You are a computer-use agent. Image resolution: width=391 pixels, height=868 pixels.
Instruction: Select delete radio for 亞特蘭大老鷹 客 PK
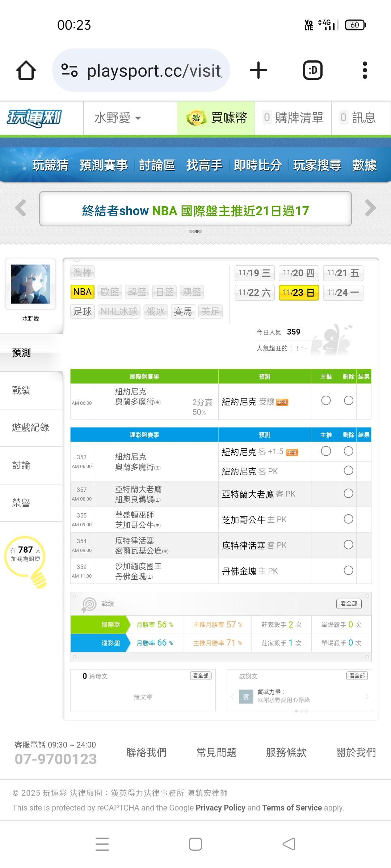click(348, 493)
